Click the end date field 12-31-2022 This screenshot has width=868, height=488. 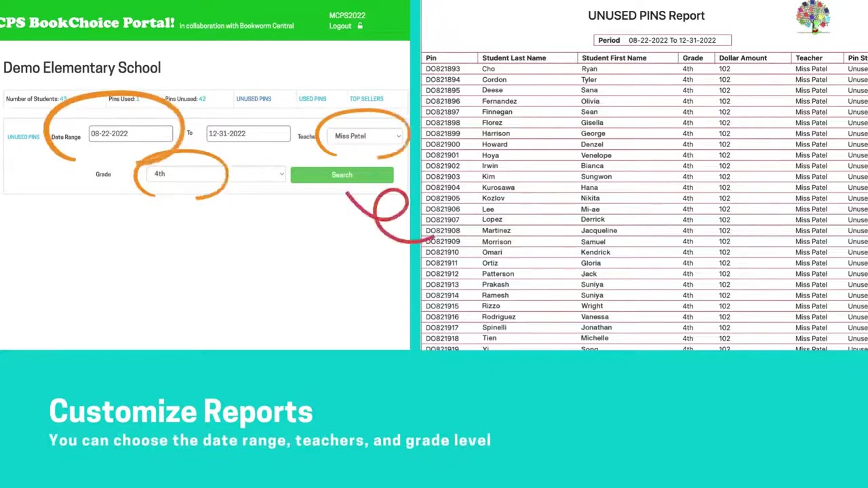pos(248,134)
